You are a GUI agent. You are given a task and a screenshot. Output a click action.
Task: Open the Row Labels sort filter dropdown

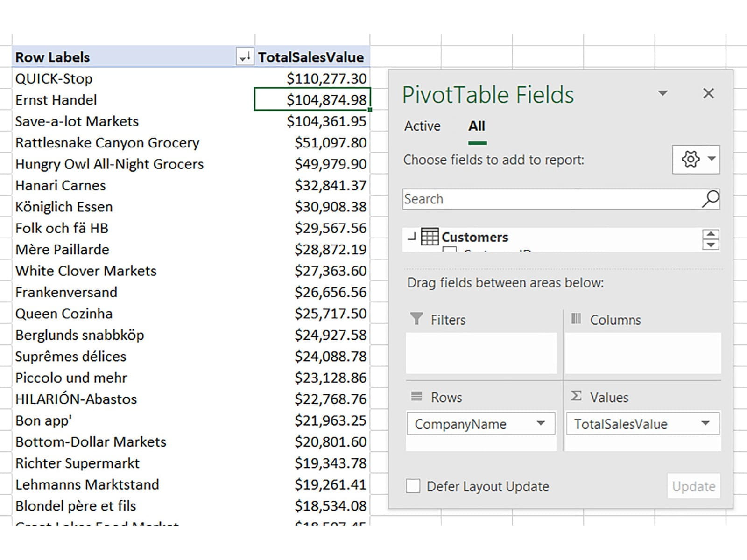pyautogui.click(x=245, y=57)
